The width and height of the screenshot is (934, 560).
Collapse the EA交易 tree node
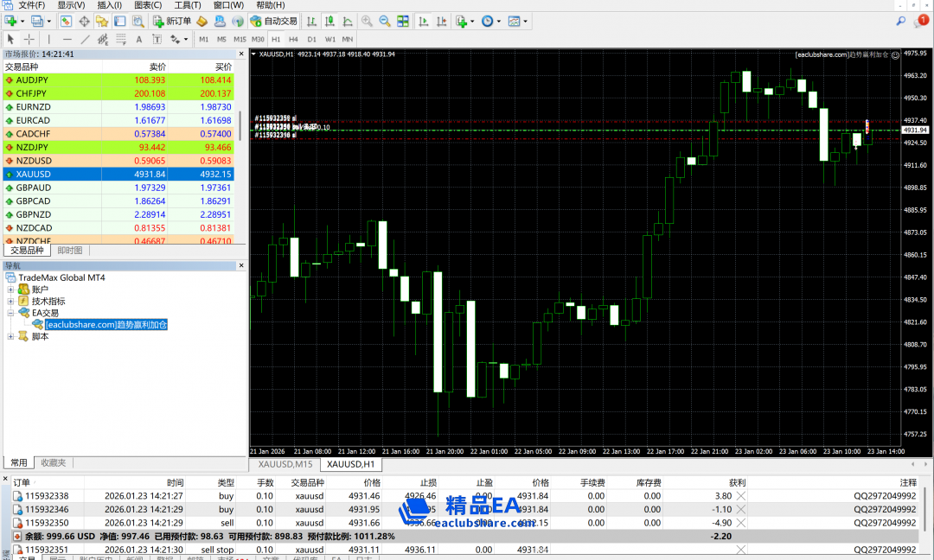11,313
